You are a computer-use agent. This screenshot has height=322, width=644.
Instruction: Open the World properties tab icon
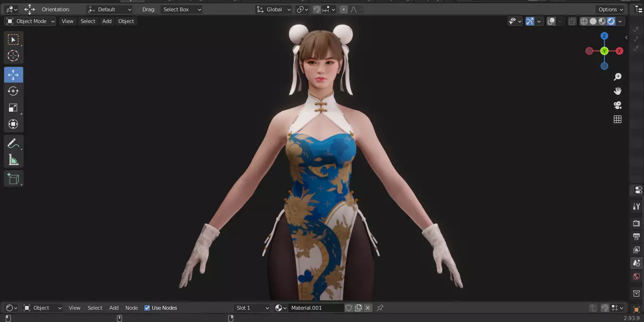coord(636,276)
